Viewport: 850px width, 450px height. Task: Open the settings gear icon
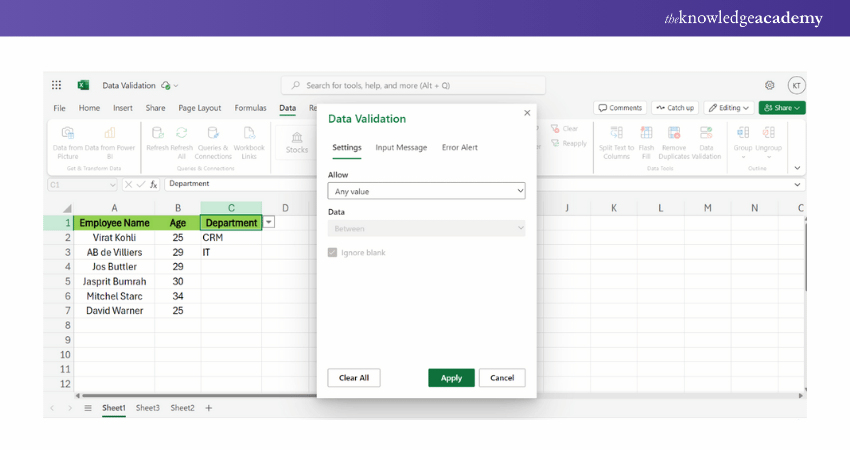770,86
